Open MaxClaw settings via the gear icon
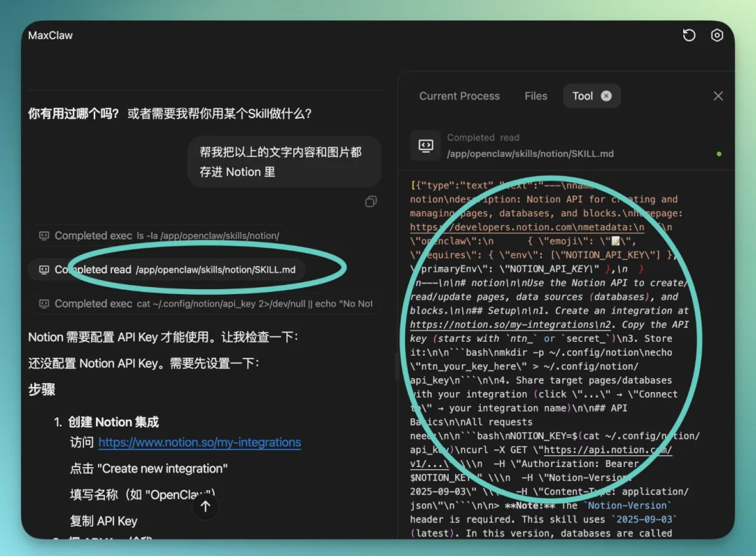This screenshot has width=756, height=556. tap(717, 35)
